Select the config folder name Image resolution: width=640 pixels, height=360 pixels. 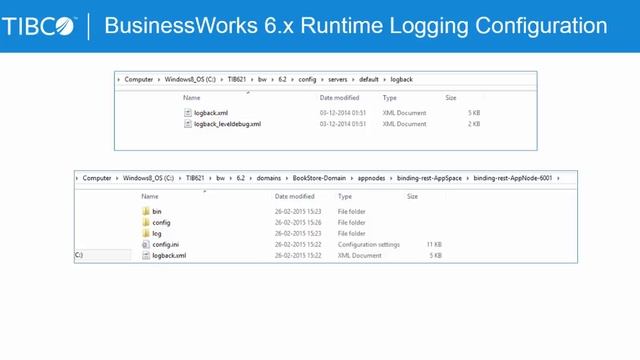tap(161, 222)
